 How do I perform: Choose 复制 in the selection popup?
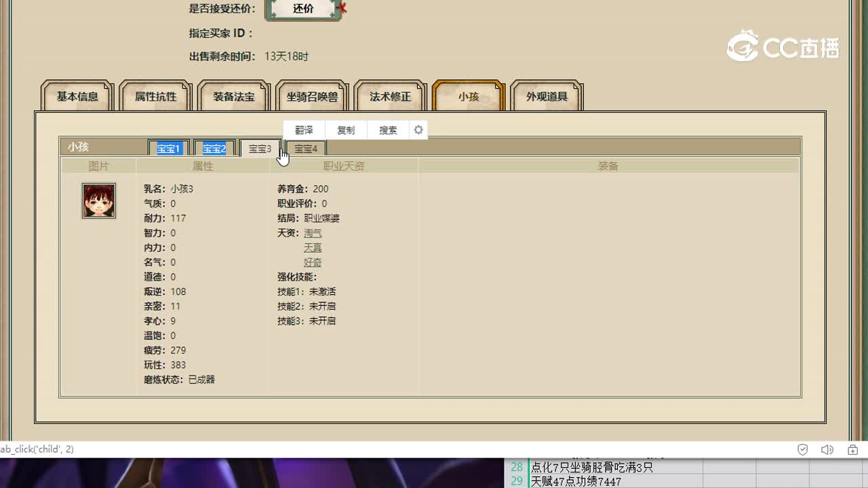346,130
